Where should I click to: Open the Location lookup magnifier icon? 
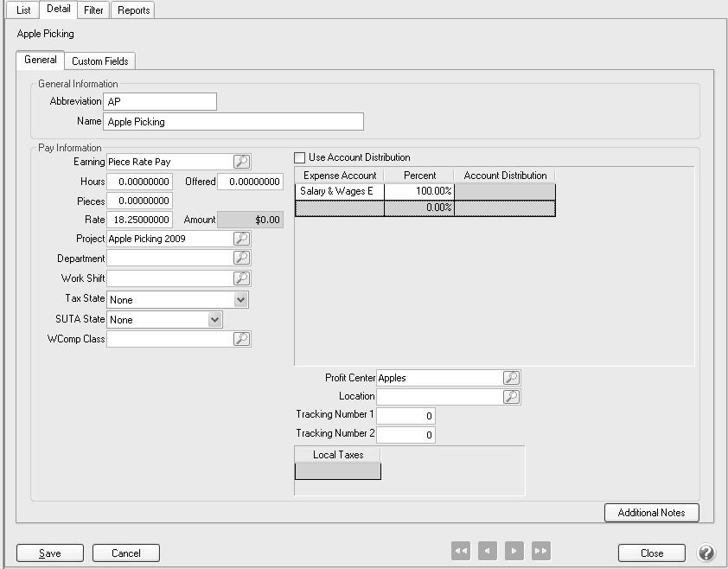click(x=511, y=397)
